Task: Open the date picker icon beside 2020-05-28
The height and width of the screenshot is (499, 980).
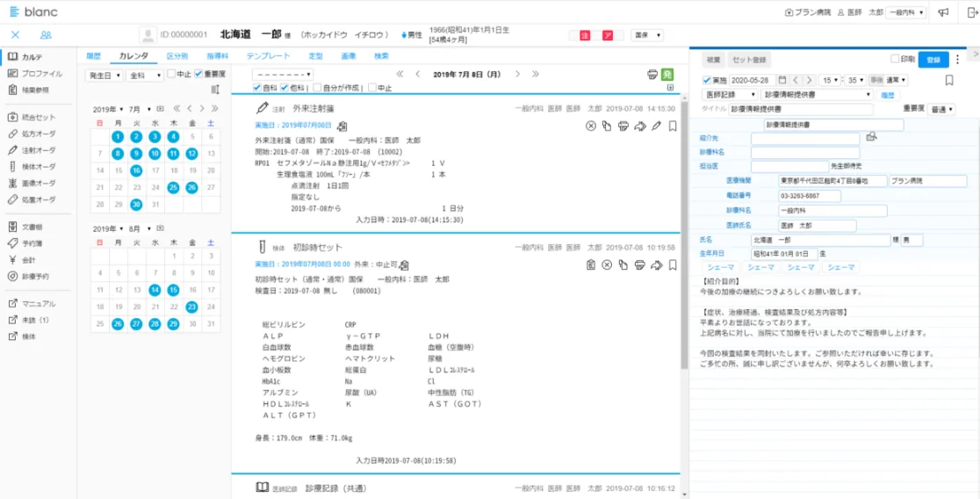Action: 782,80
